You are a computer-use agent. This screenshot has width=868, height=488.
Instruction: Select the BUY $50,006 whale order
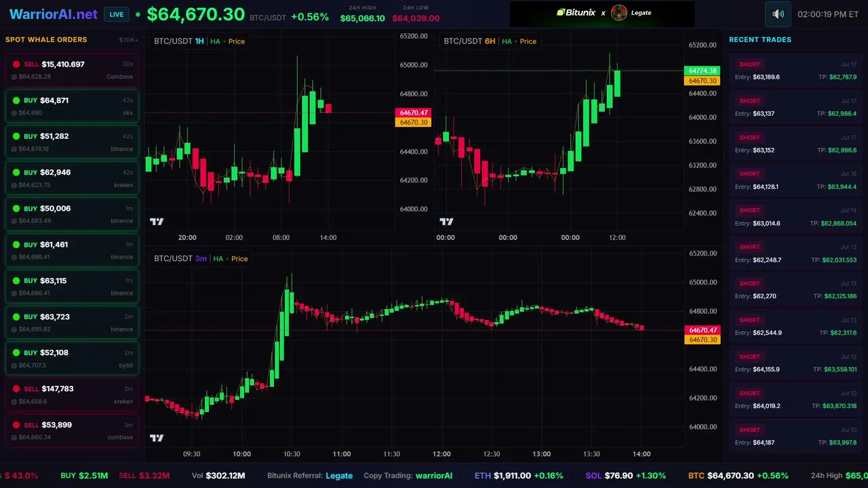pos(72,214)
